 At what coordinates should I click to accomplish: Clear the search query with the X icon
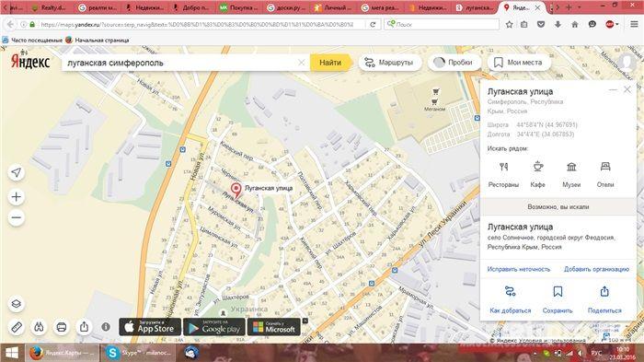[302, 63]
